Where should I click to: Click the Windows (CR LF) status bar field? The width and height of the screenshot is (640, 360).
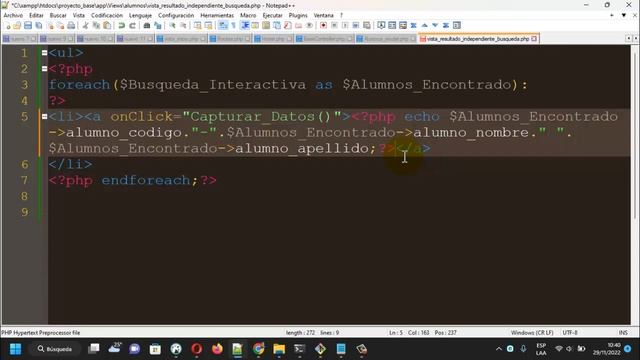coord(532,333)
